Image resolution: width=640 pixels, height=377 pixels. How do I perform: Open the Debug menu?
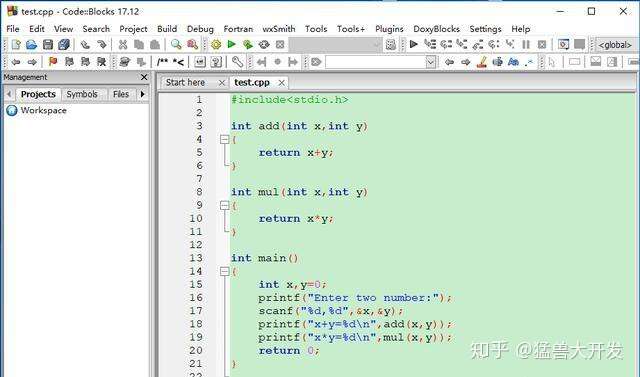click(200, 29)
